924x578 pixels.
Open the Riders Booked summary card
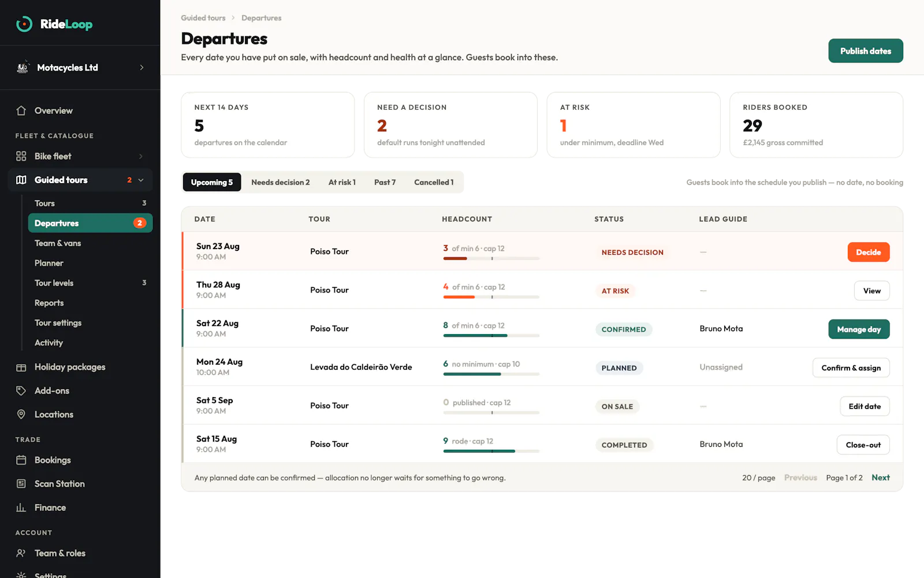[817, 125]
